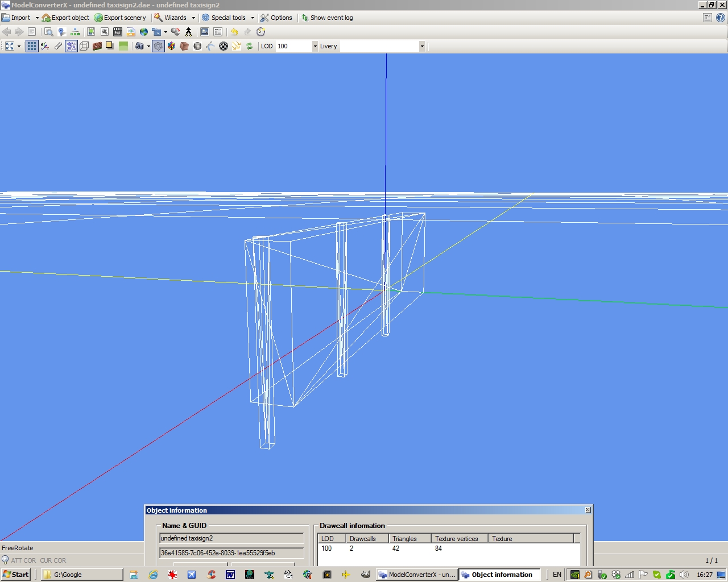The image size is (728, 582).
Task: Click the globe icon in the toolbar
Action: click(x=144, y=32)
